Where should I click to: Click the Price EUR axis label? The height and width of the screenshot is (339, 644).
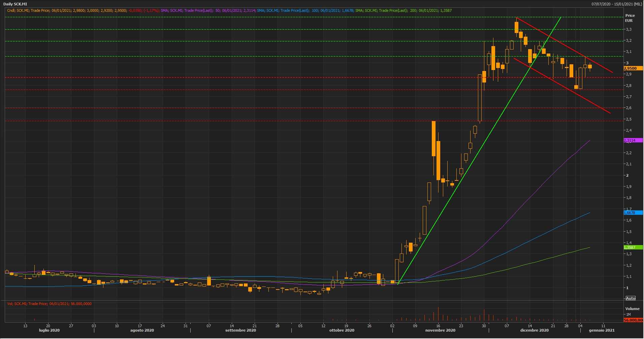click(630, 18)
